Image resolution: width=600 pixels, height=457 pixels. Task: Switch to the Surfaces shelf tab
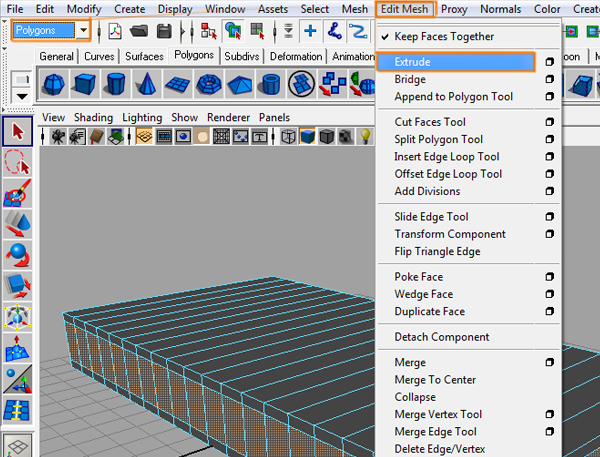[x=144, y=57]
